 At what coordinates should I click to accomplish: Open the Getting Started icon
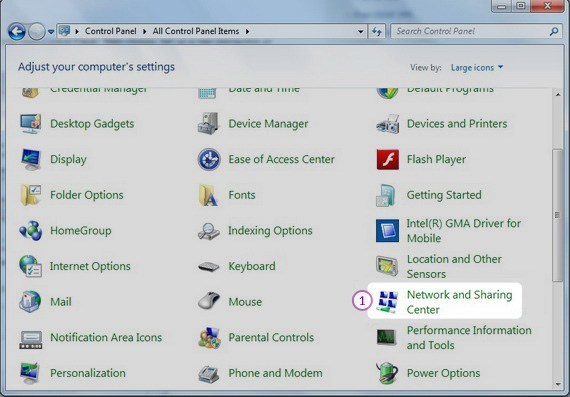pyautogui.click(x=386, y=195)
